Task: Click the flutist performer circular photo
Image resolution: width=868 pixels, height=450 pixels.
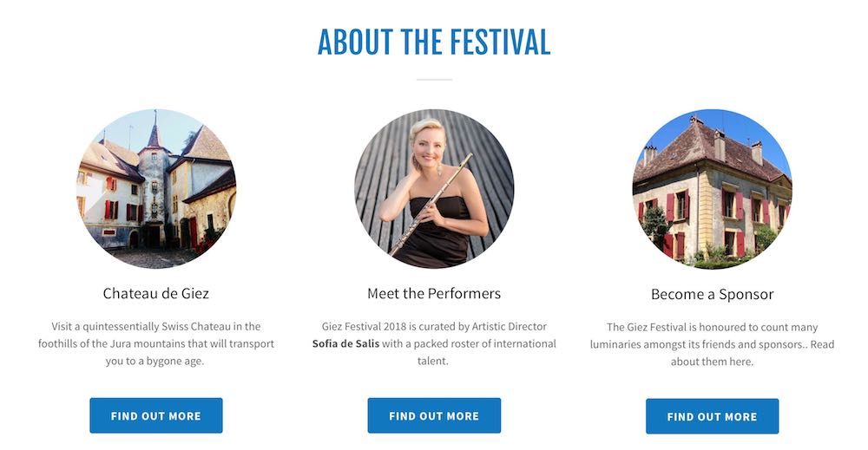Action: coord(434,189)
